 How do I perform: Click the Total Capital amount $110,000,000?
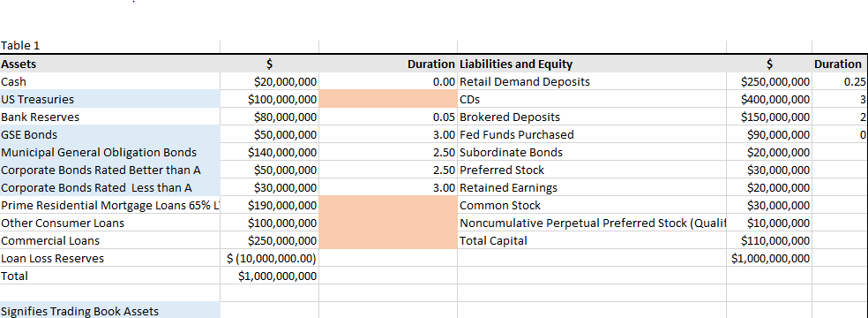769,241
